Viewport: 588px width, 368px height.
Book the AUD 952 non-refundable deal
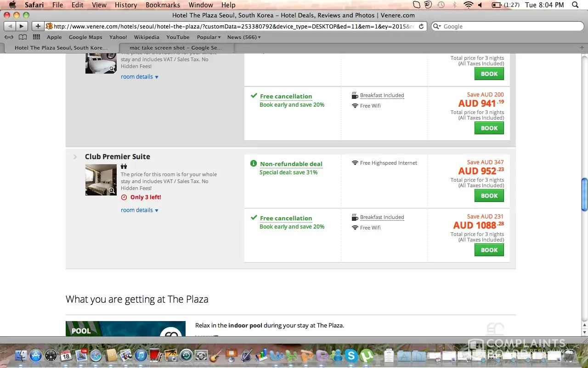tap(489, 196)
